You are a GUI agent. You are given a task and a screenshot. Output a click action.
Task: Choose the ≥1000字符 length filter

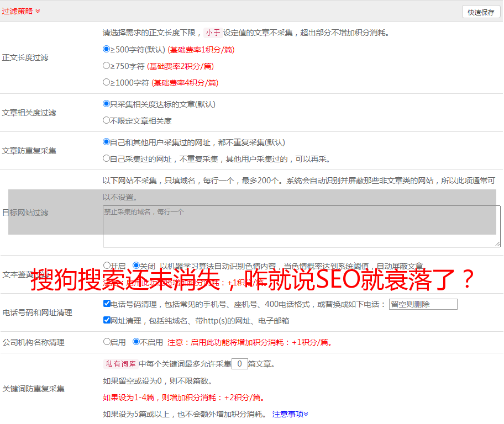pos(107,82)
